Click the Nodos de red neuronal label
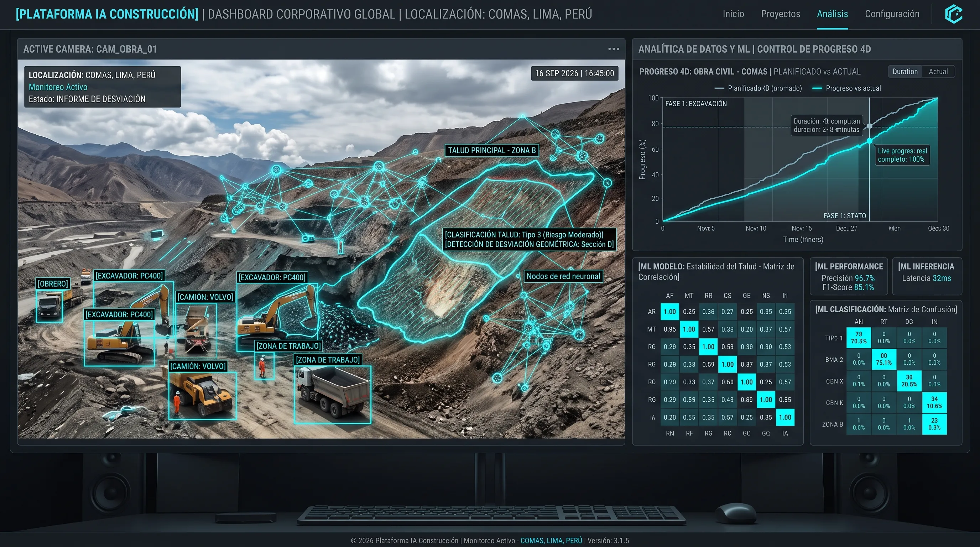980x547 pixels. click(x=563, y=276)
